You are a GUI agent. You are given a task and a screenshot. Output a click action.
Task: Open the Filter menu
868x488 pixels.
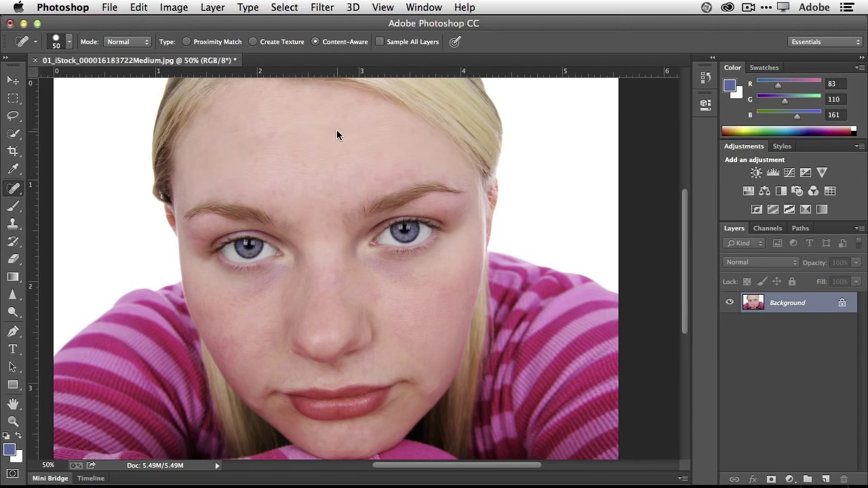(321, 7)
